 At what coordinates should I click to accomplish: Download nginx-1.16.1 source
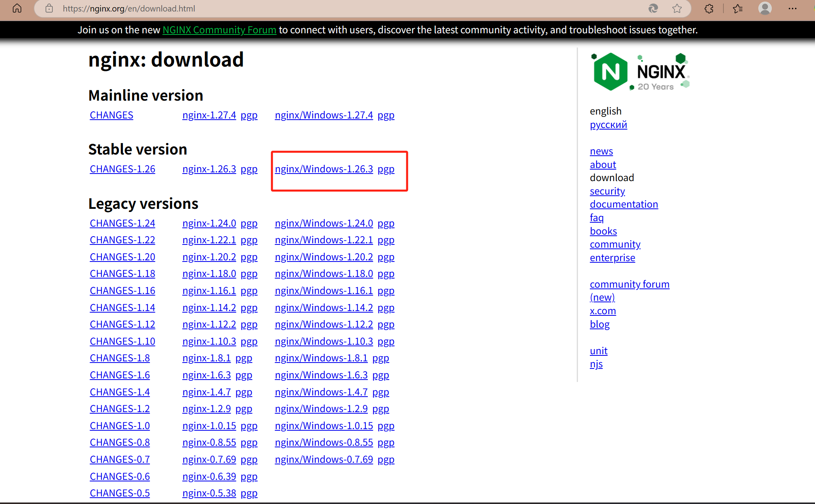click(x=209, y=290)
